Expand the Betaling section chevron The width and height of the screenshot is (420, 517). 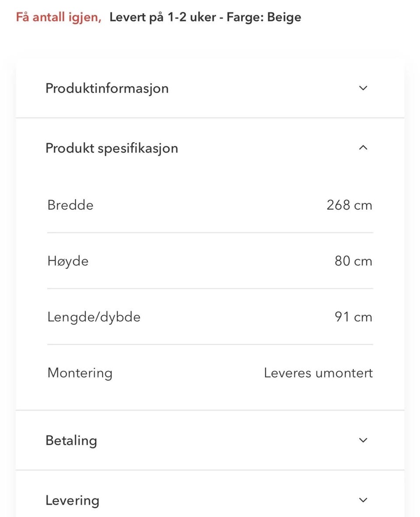[x=363, y=440]
